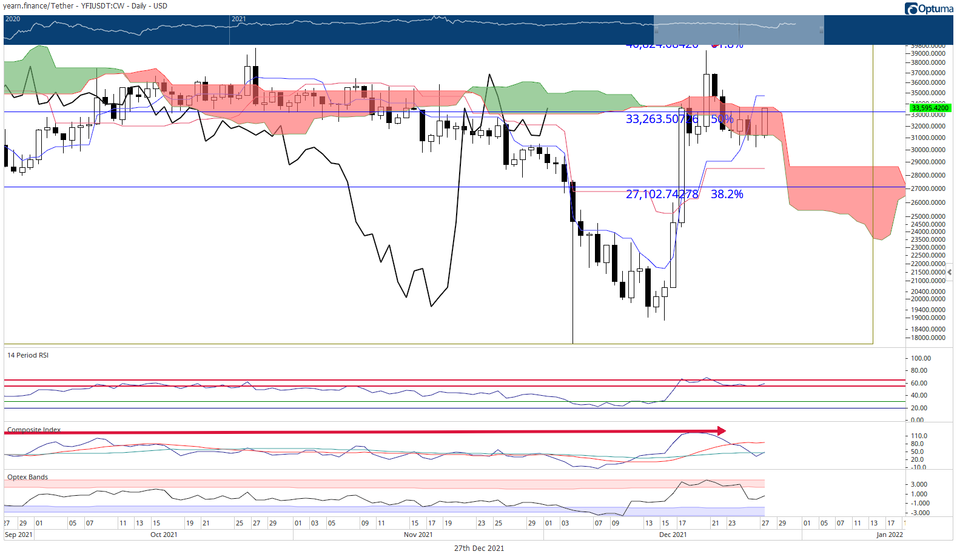957x560 pixels.
Task: Click the Oct 2021 month label
Action: coord(164,535)
